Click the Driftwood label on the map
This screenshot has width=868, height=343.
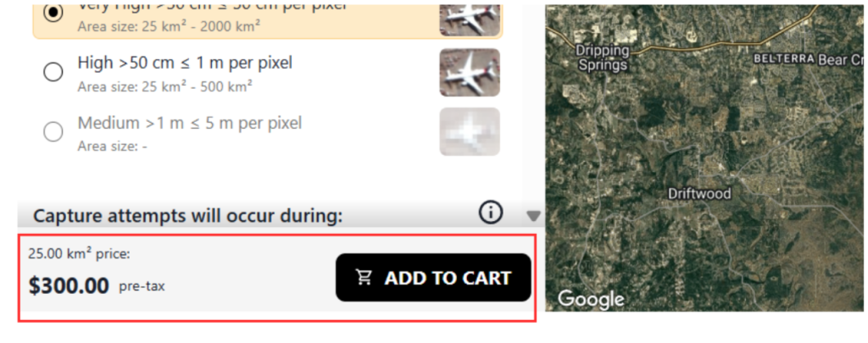point(699,193)
